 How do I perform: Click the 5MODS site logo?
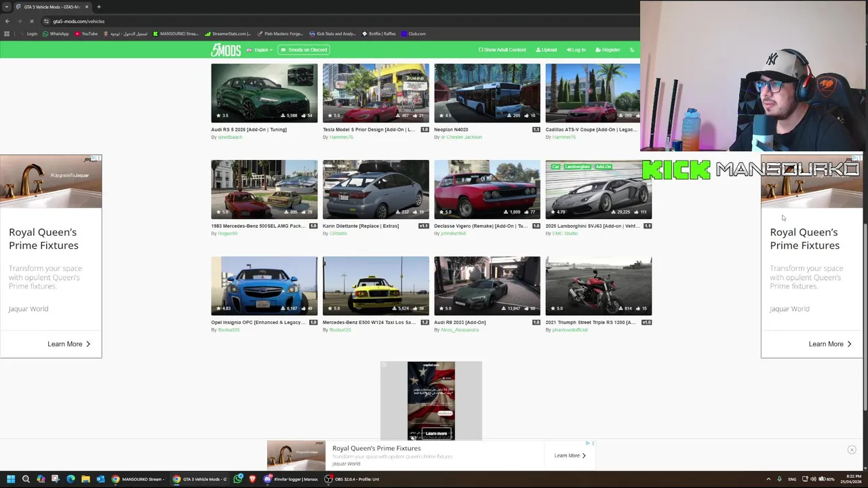(226, 50)
